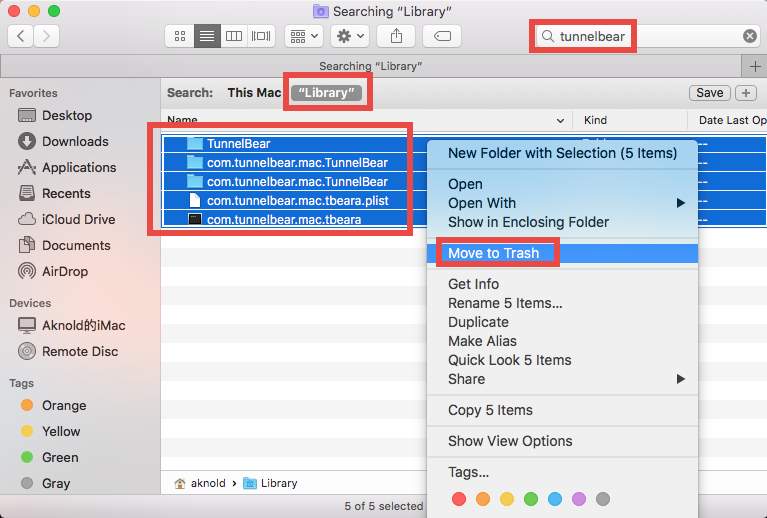The width and height of the screenshot is (767, 518).
Task: Choose Show in Enclosing Folder
Action: (x=562, y=222)
